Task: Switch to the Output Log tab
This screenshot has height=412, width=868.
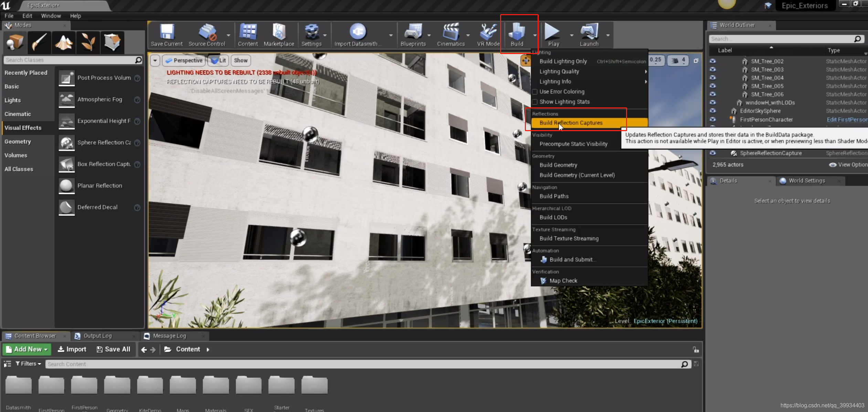Action: (x=97, y=336)
